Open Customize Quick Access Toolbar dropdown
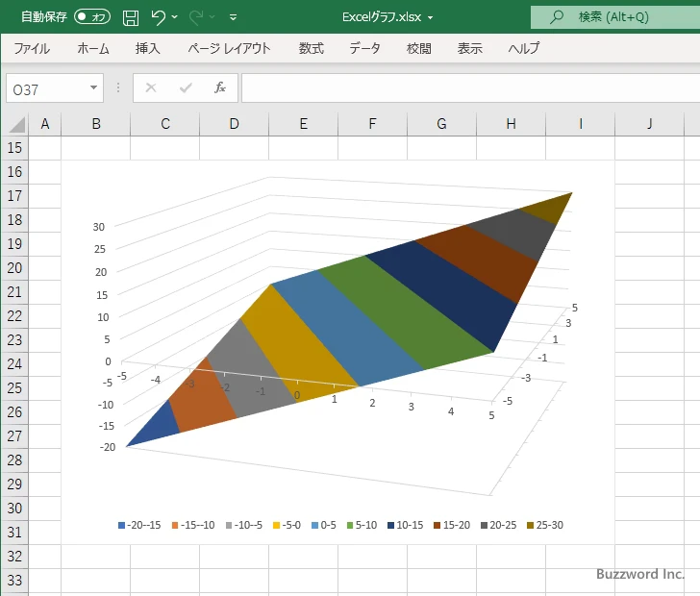Viewport: 700px width, 596px height. [233, 17]
